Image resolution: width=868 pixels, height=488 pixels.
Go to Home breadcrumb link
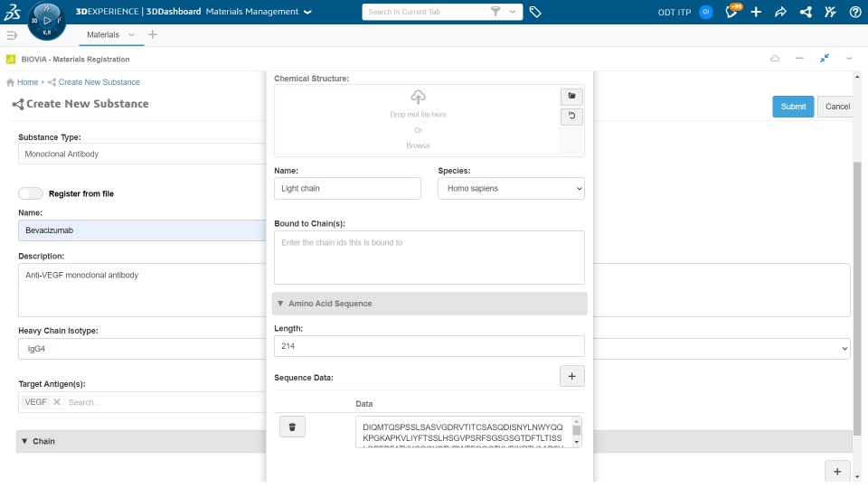tap(27, 82)
